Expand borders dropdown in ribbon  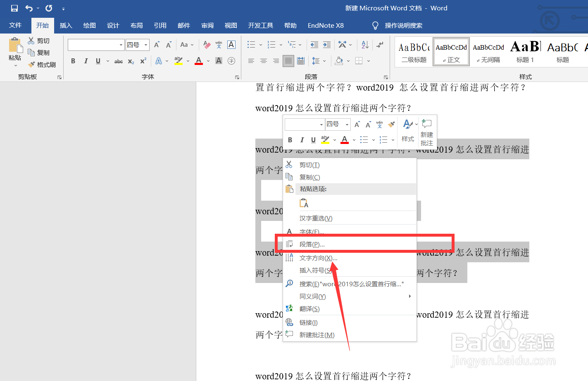coord(368,61)
